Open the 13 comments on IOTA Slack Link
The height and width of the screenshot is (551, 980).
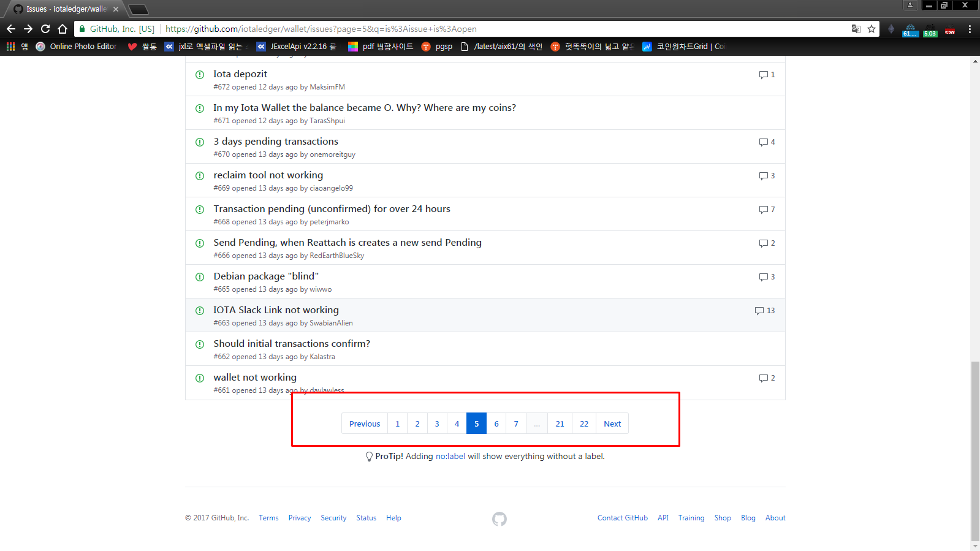click(765, 310)
